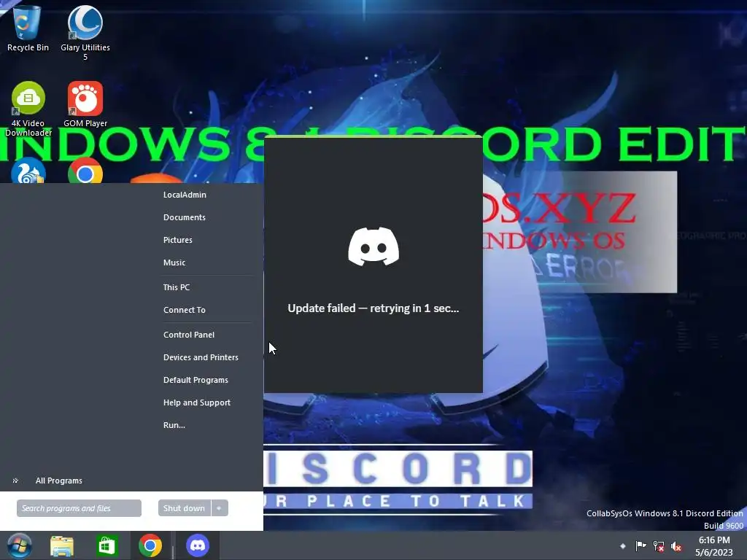
Task: Launch GOM Player desktop icon
Action: pyautogui.click(x=85, y=104)
